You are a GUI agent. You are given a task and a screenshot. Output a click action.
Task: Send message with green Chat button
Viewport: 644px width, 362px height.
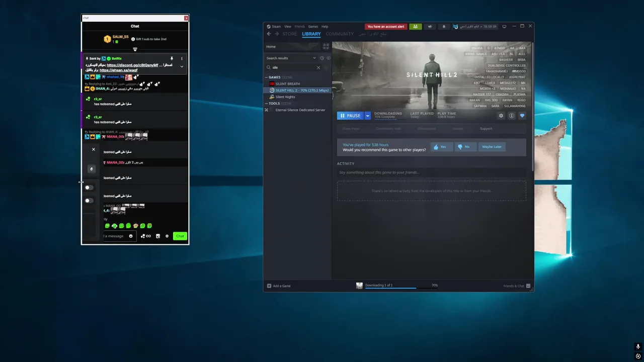[180, 236]
